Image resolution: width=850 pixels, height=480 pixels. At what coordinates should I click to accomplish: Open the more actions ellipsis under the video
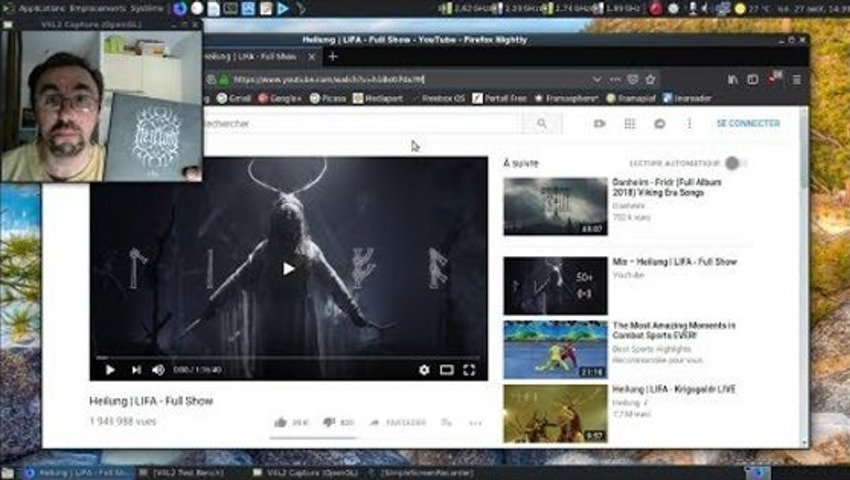475,423
